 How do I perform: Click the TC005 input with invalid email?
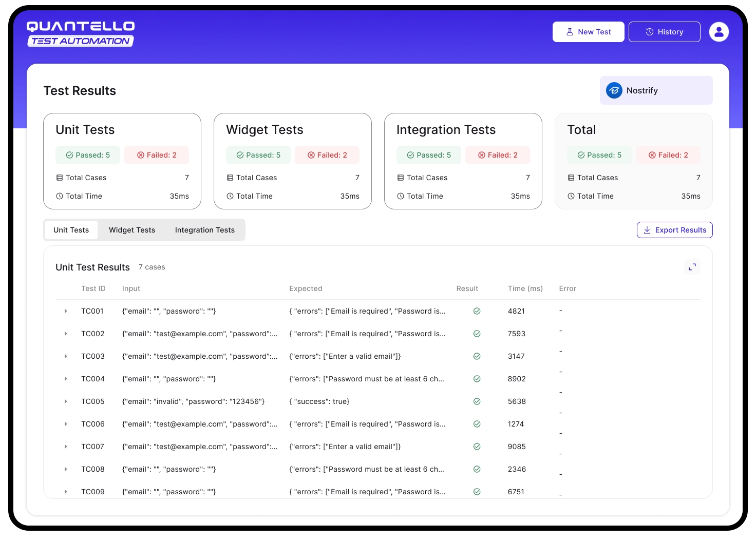coord(194,401)
